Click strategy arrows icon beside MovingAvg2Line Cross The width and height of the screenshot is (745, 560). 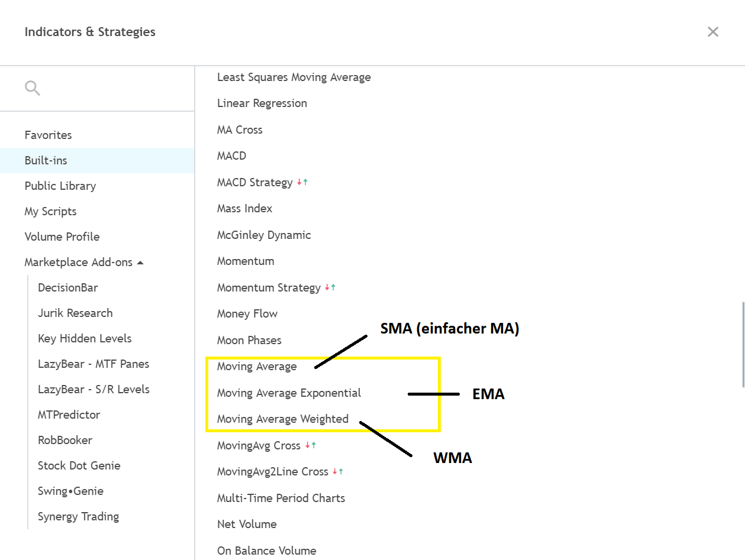[338, 472]
